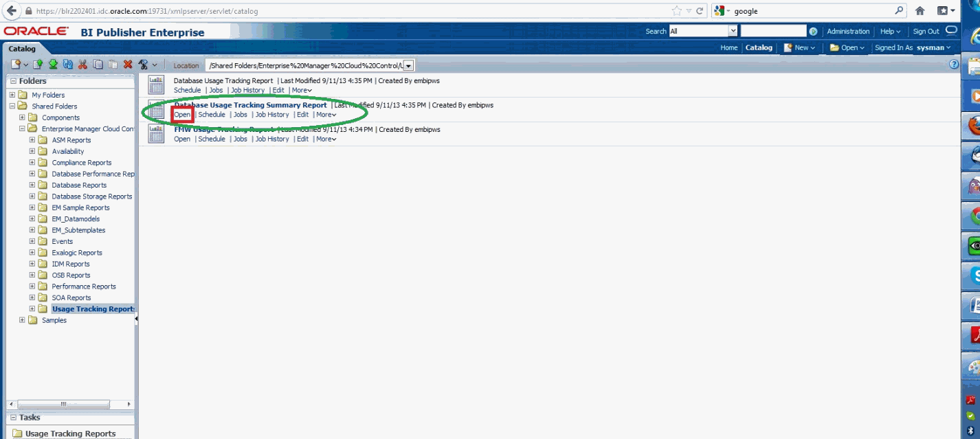Click the Cut scissors icon

click(x=82, y=65)
